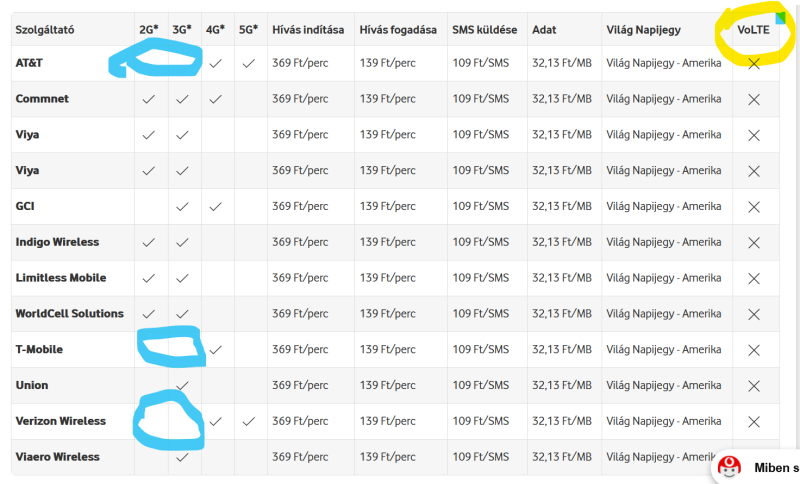Open the red chat assistant icon
Viewport: 800px width, 484px height.
tap(731, 467)
